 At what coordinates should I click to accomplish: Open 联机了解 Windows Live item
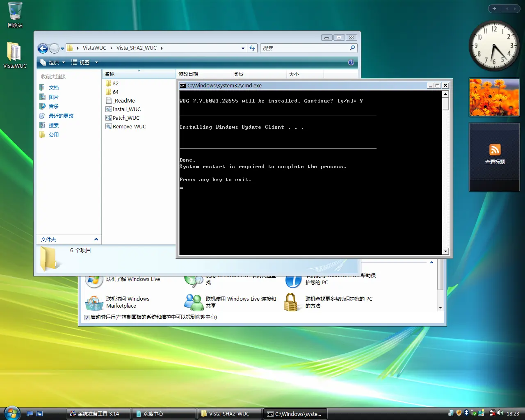coord(123,279)
